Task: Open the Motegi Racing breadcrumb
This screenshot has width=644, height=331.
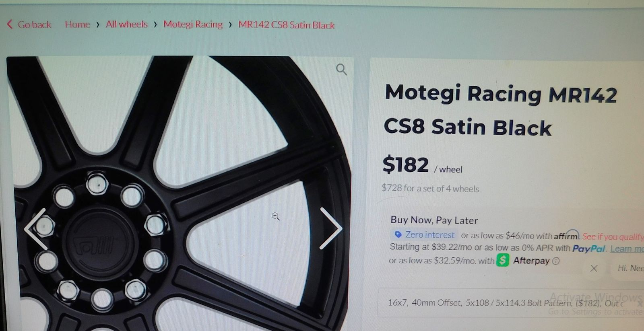Action: (x=193, y=25)
